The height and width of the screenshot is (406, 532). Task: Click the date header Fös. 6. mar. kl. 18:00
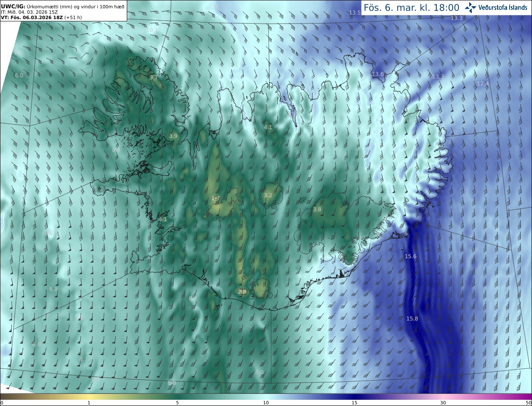pos(411,7)
